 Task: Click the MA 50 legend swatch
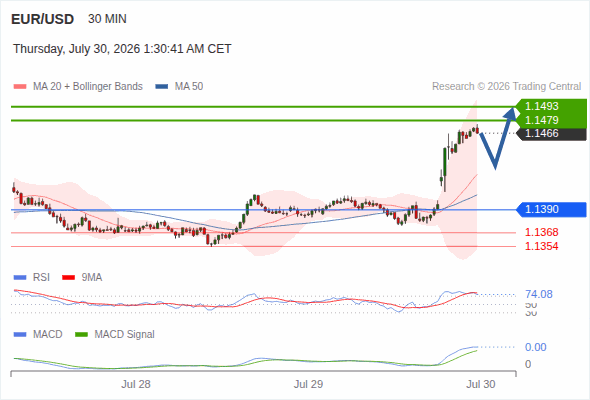pyautogui.click(x=162, y=87)
